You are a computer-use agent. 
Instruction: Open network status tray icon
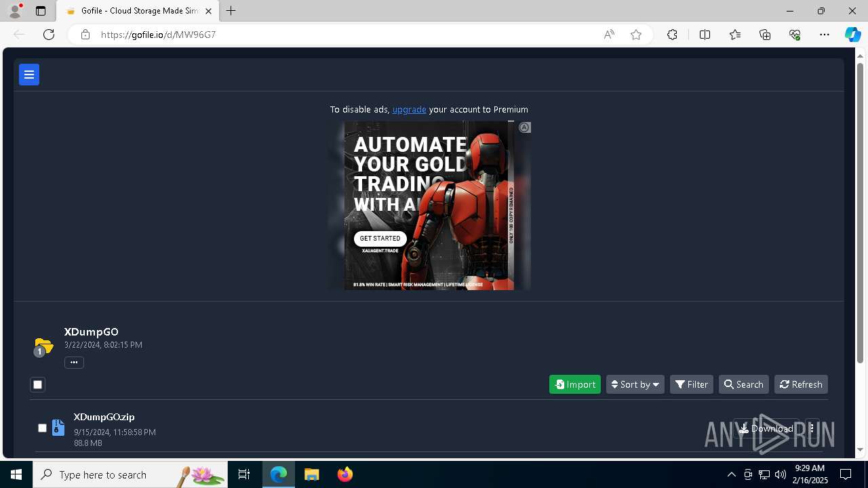(x=764, y=474)
